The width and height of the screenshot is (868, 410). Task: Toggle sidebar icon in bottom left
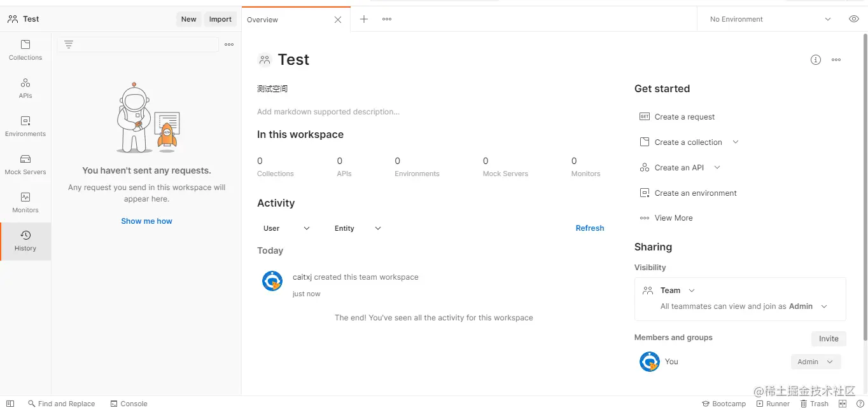pyautogui.click(x=10, y=404)
